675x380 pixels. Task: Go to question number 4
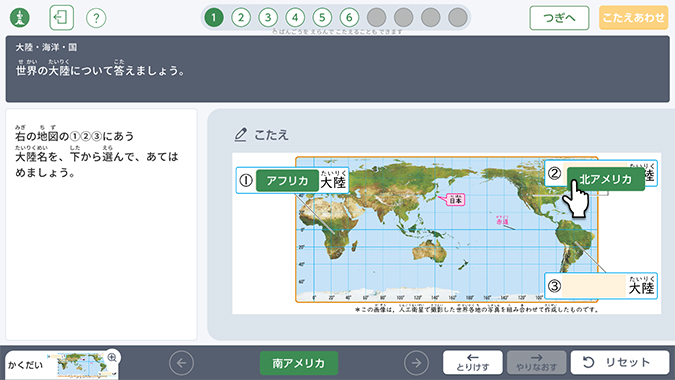point(295,18)
